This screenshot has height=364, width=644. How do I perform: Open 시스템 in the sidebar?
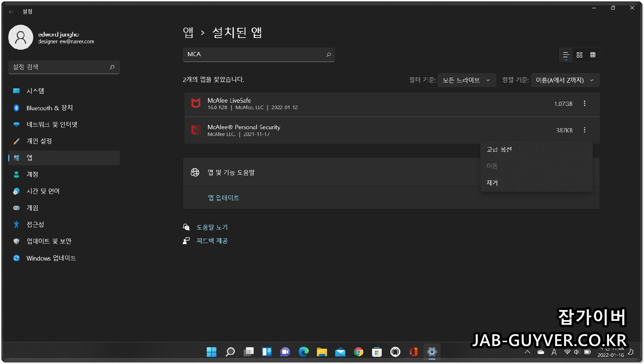[64, 91]
